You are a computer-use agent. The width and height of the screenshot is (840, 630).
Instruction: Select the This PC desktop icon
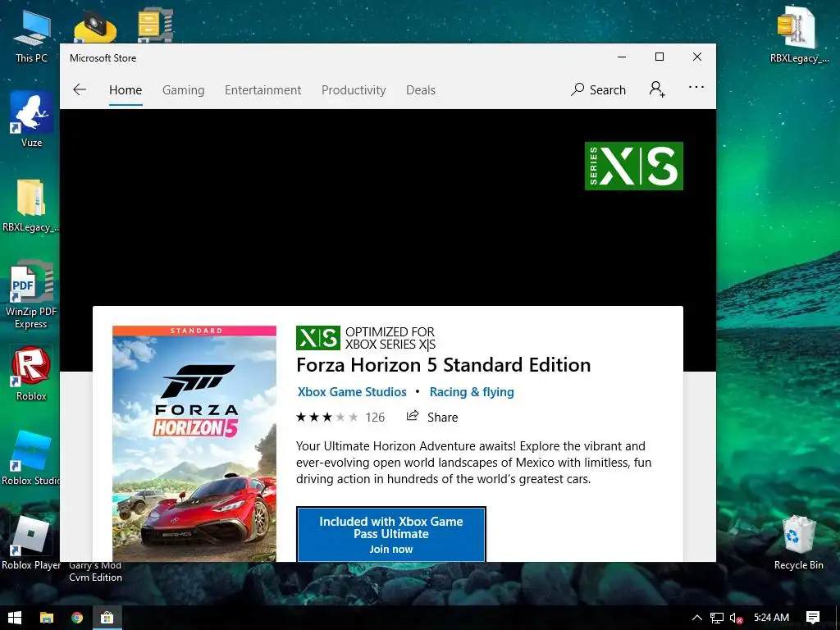(32, 36)
